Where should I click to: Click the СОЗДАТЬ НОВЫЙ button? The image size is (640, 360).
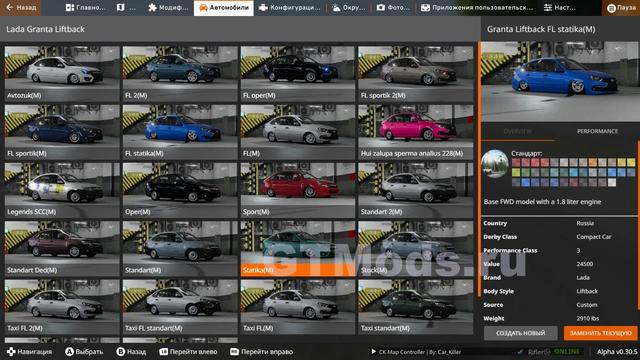520,333
